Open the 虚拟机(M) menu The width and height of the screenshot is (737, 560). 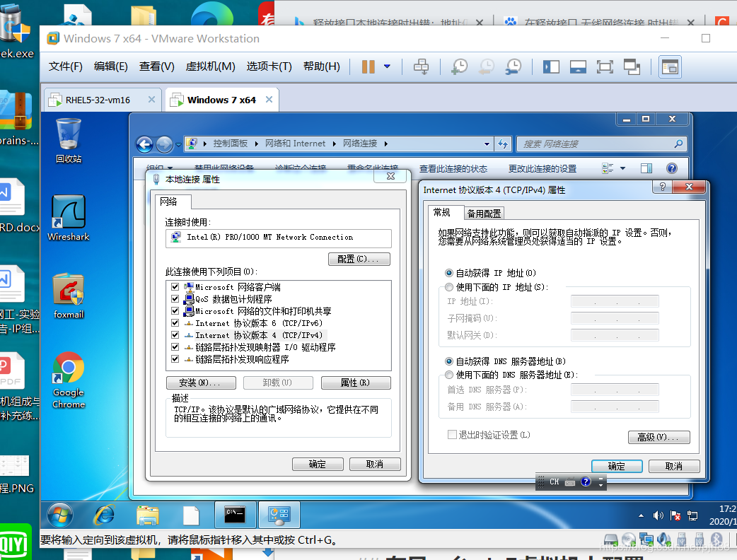(210, 66)
